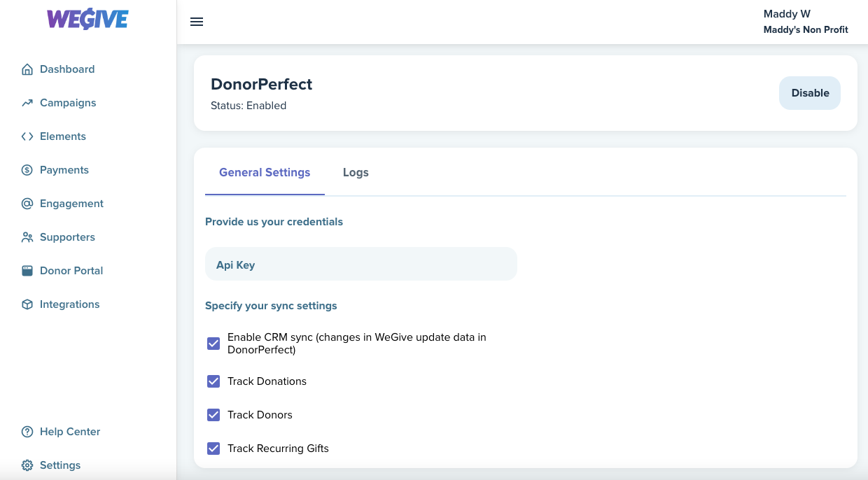The height and width of the screenshot is (480, 868).
Task: Click the Integrations cube icon
Action: (27, 304)
